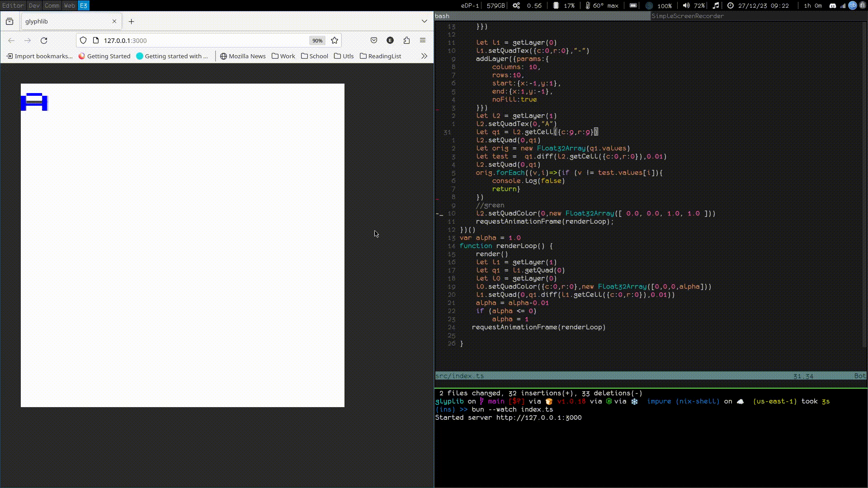The height and width of the screenshot is (488, 868).
Task: Click the CPU load gears icon
Action: point(516,5)
